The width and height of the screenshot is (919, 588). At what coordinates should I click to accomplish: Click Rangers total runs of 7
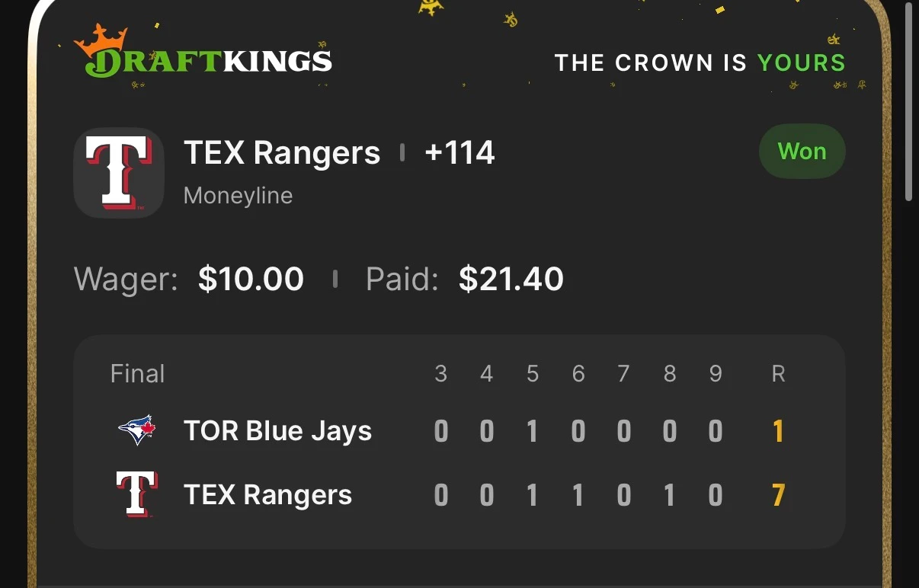(778, 496)
